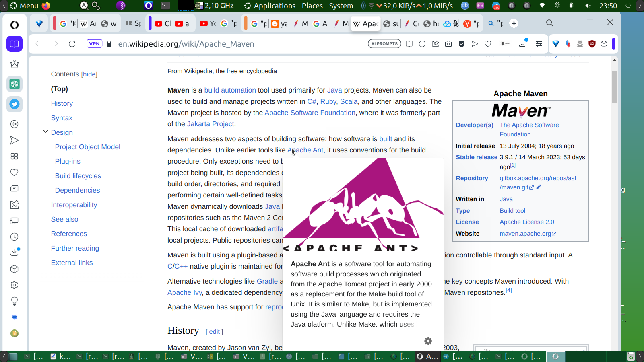Open the reader mode book icon
This screenshot has width=644, height=362.
tap(409, 44)
